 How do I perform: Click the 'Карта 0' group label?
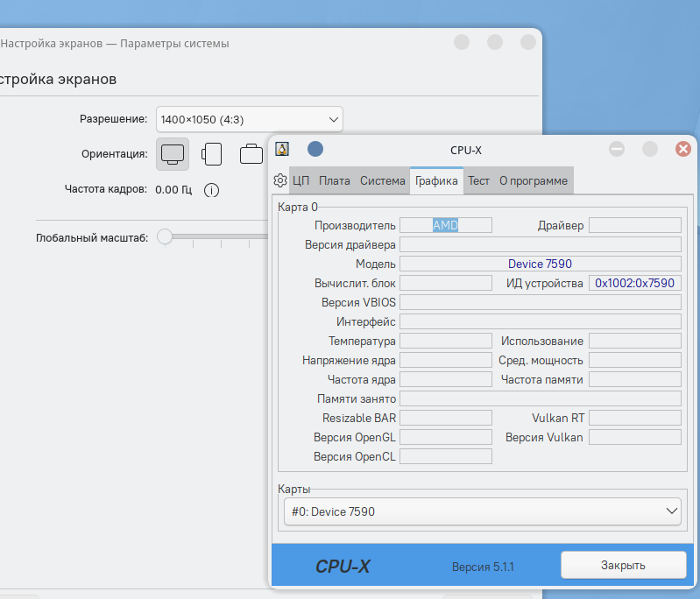[298, 207]
